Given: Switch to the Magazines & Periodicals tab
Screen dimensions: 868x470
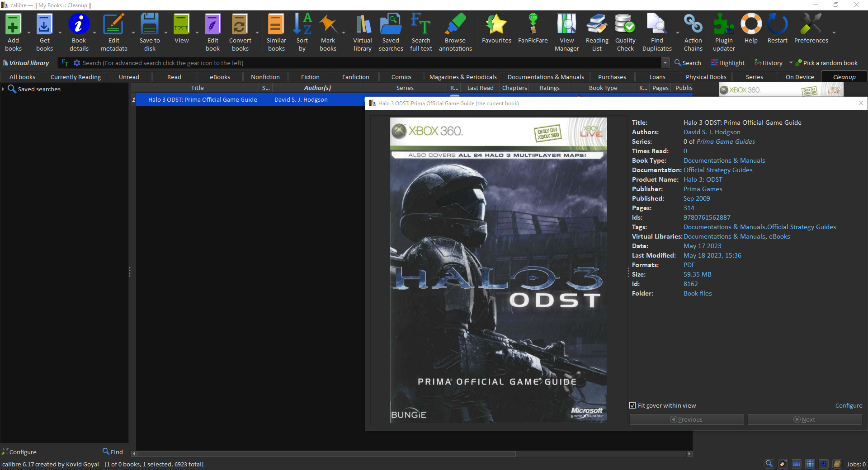Looking at the screenshot, I should click(x=463, y=77).
